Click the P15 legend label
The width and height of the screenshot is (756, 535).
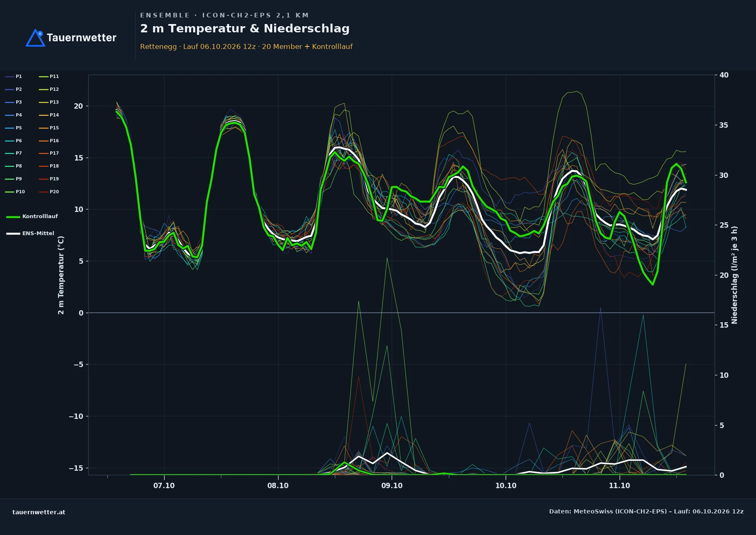49,128
